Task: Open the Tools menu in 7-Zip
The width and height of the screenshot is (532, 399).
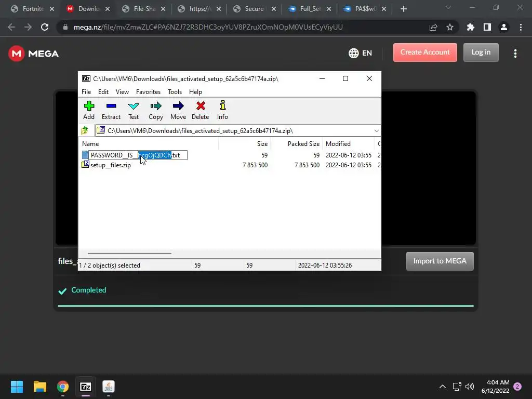Action: 175,92
